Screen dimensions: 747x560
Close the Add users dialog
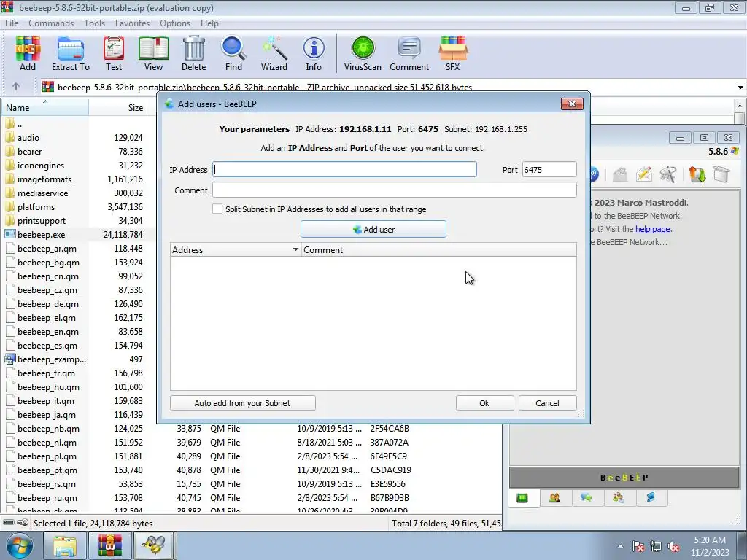coord(572,104)
